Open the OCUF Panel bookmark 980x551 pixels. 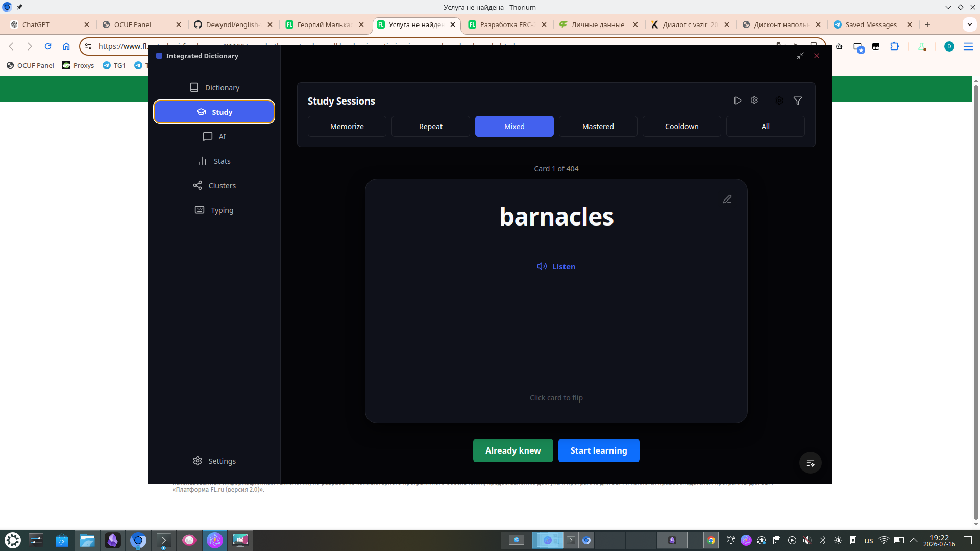[x=30, y=65]
